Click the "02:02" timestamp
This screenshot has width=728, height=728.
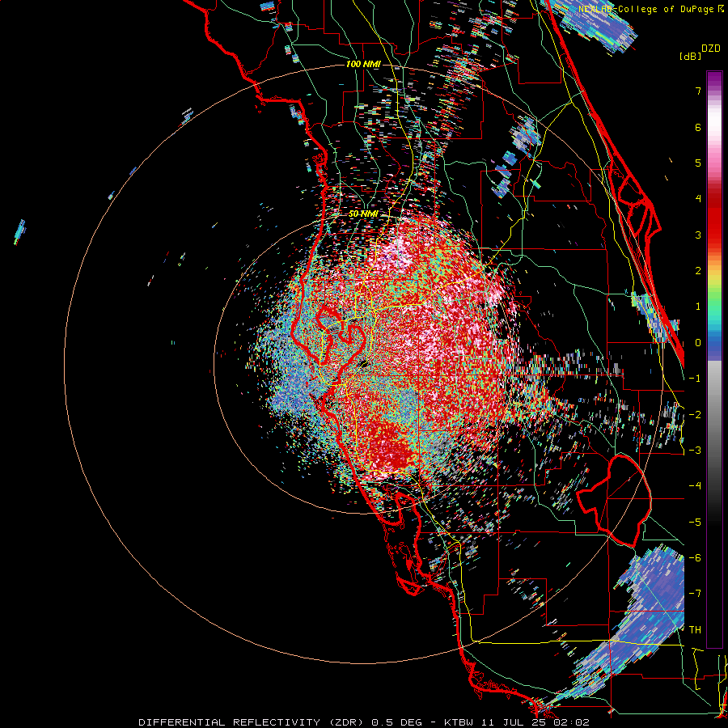[x=571, y=722]
